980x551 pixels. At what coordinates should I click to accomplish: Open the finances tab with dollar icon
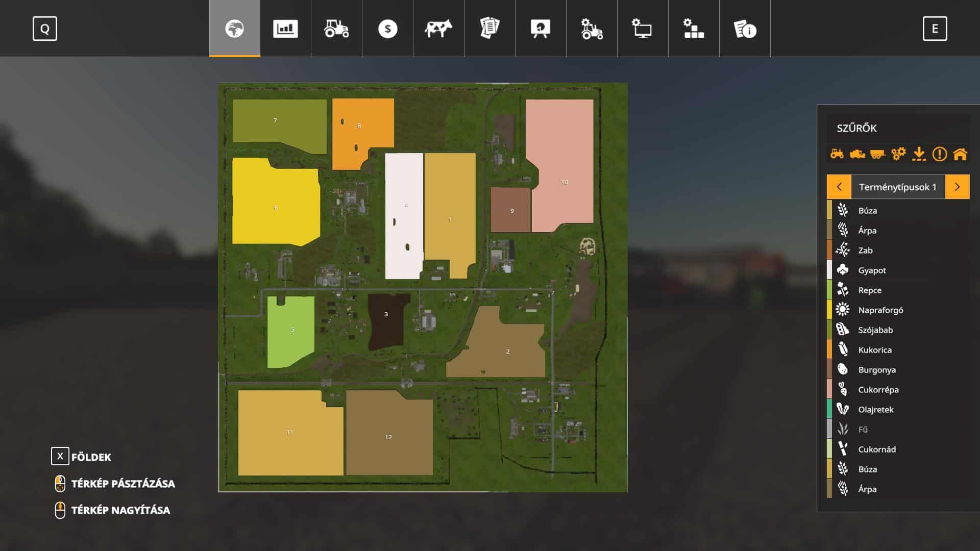pyautogui.click(x=387, y=29)
